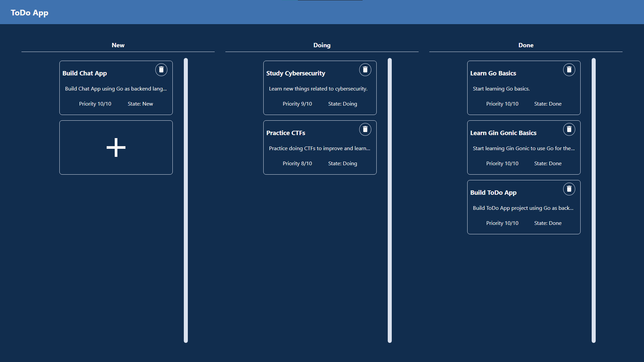Click 'Priority 9/10' on Study Cybersecurity
The image size is (644, 362).
(297, 104)
